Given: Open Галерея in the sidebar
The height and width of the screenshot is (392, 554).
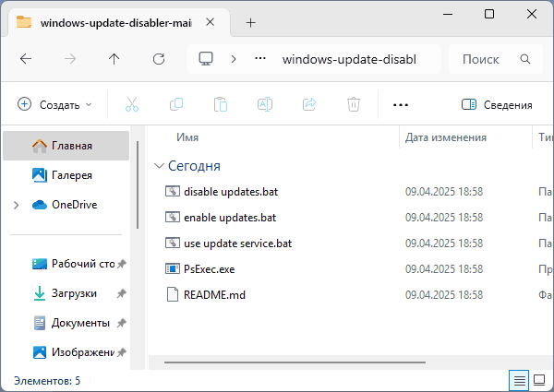Looking at the screenshot, I should (x=66, y=175).
